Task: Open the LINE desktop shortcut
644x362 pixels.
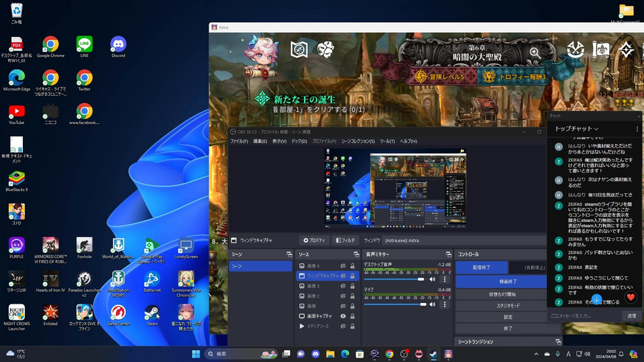Action: (x=85, y=47)
